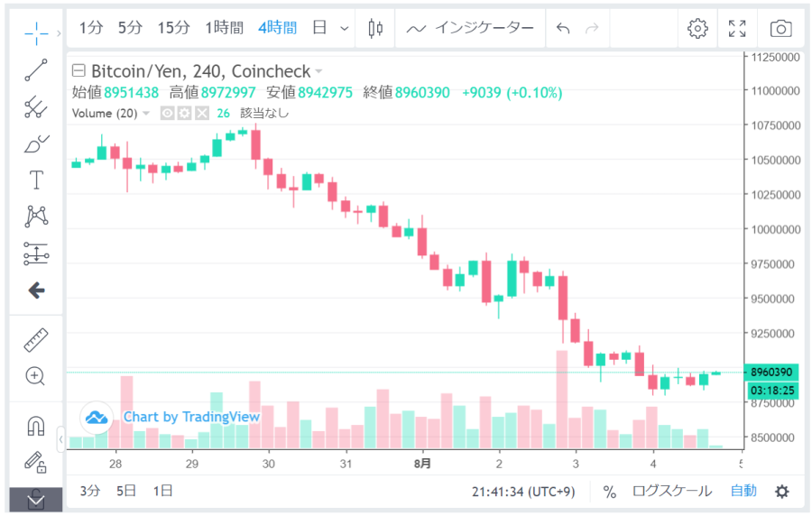Open chart settings gear in top toolbar

[697, 28]
